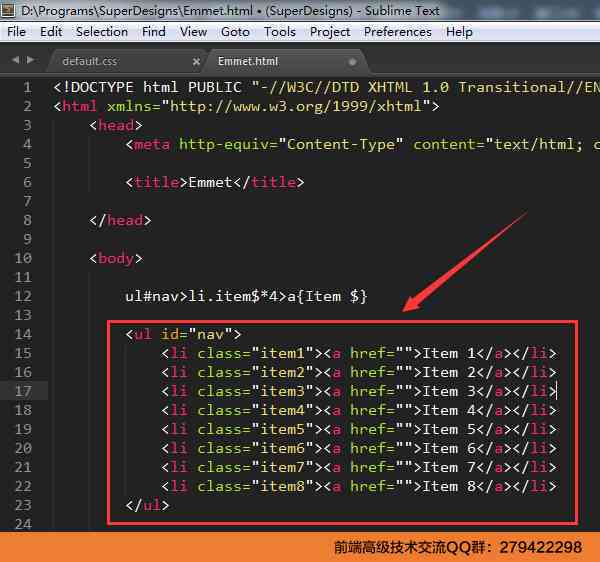Click the li class="item7" line
600x562 pixels.
359,467
